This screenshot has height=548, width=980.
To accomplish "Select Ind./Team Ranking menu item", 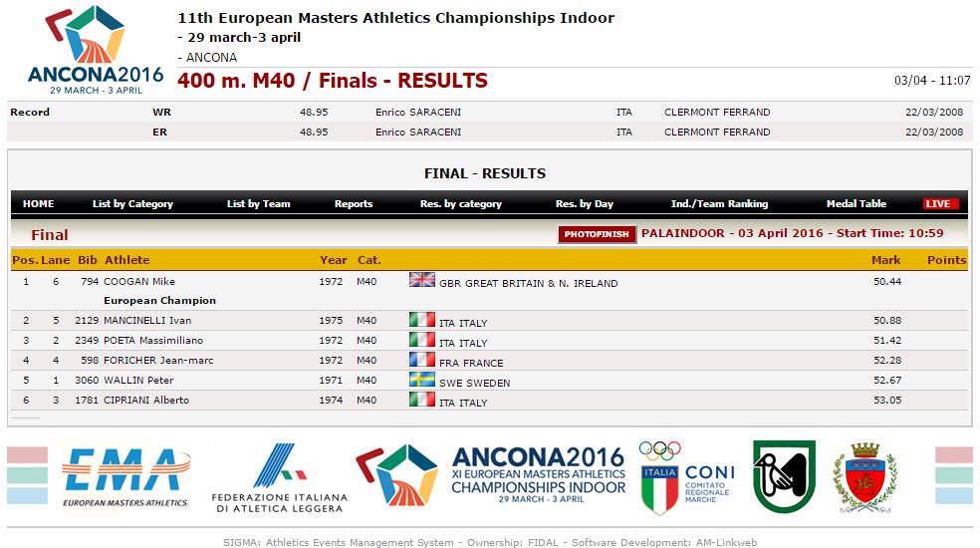I will coord(719,204).
